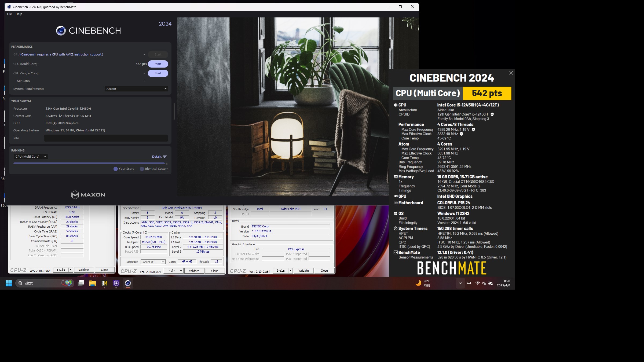The width and height of the screenshot is (644, 362).
Task: Open Wi-Fi network settings in tray
Action: coord(478,283)
